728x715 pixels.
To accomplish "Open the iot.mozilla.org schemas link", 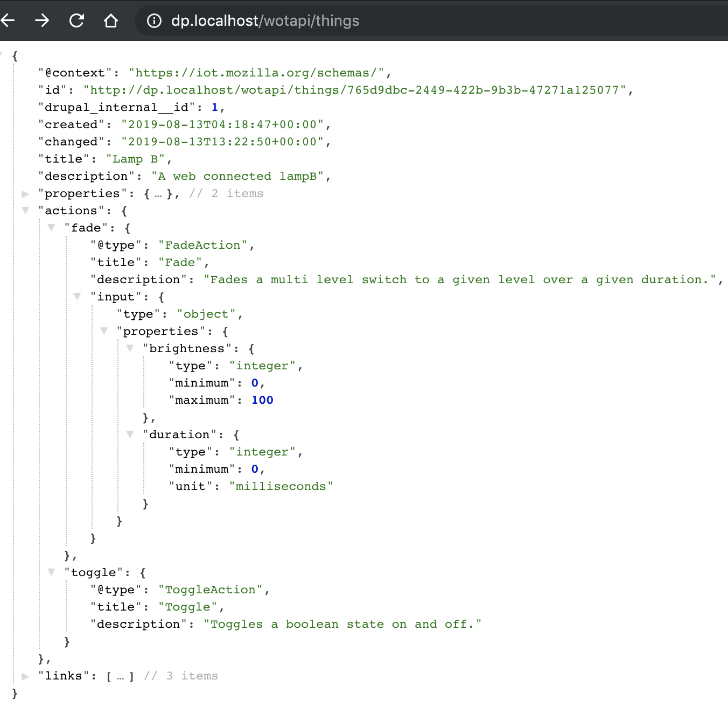I will coord(256,73).
